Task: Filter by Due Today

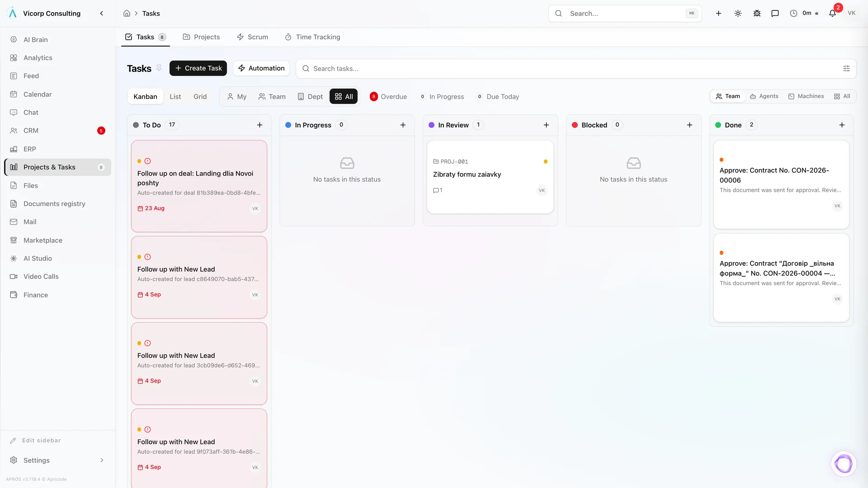Action: tap(498, 97)
